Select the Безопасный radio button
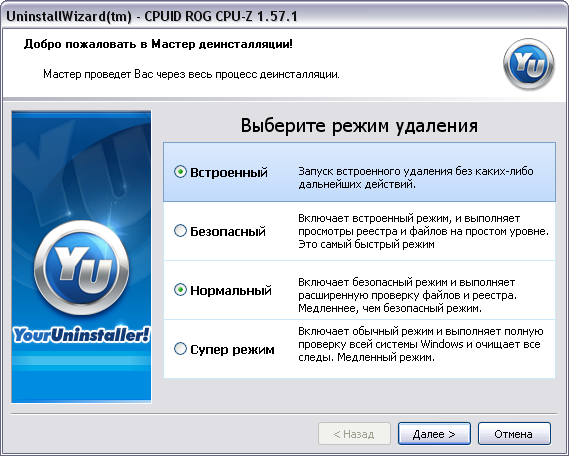 point(180,231)
